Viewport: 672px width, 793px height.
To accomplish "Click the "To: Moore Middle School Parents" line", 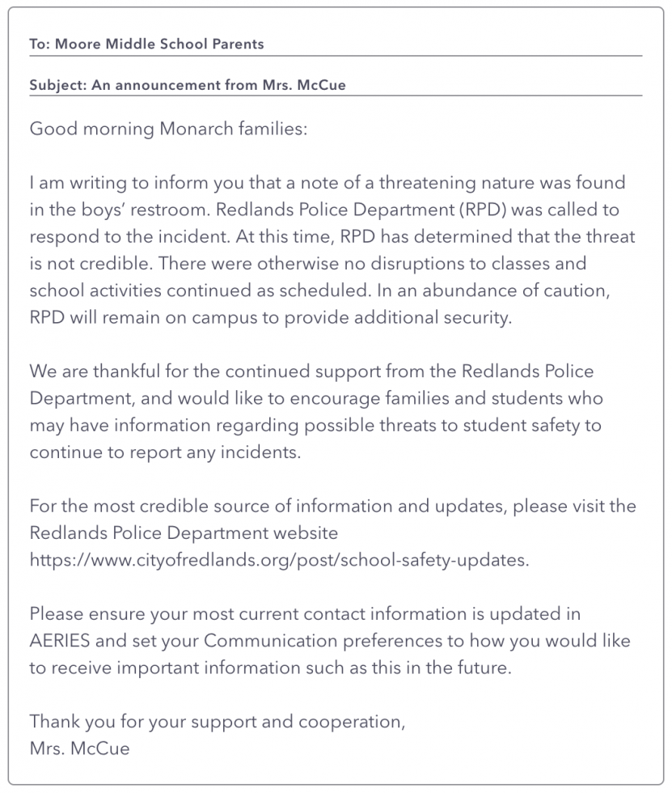I will click(146, 44).
